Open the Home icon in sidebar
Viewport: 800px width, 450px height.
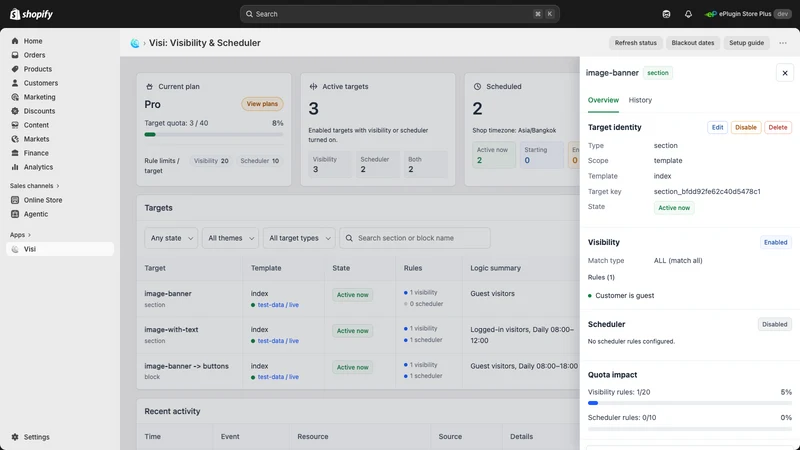pos(15,41)
